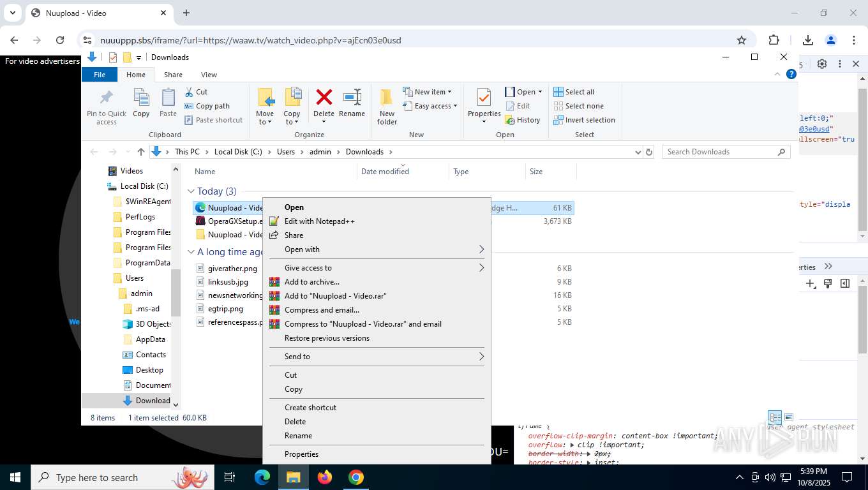Refresh the Downloads folder view

[649, 152]
